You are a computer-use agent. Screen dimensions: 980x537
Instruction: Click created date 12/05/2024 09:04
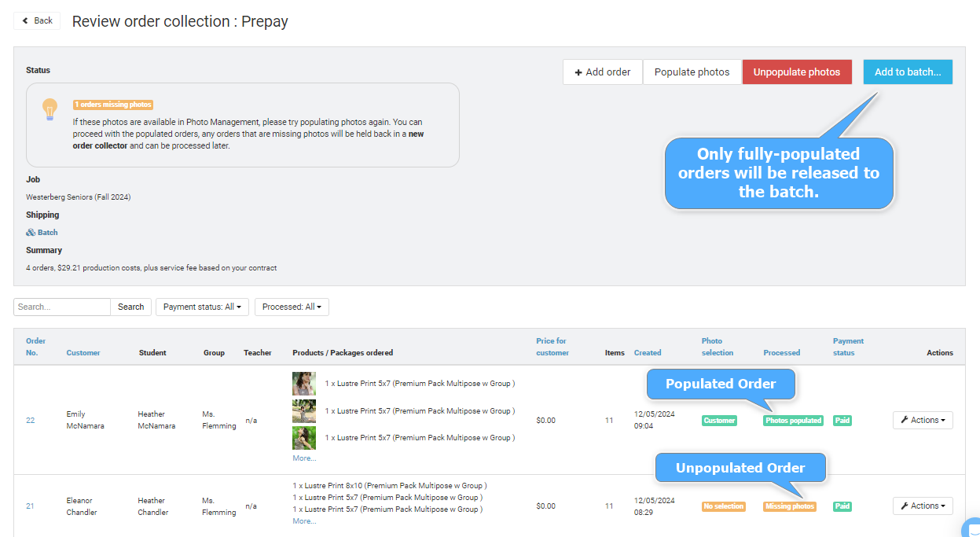pos(654,420)
